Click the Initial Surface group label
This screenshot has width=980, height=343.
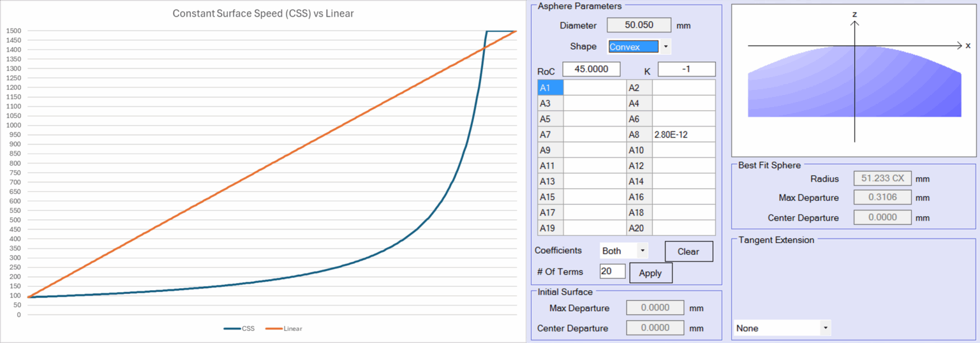pyautogui.click(x=565, y=292)
